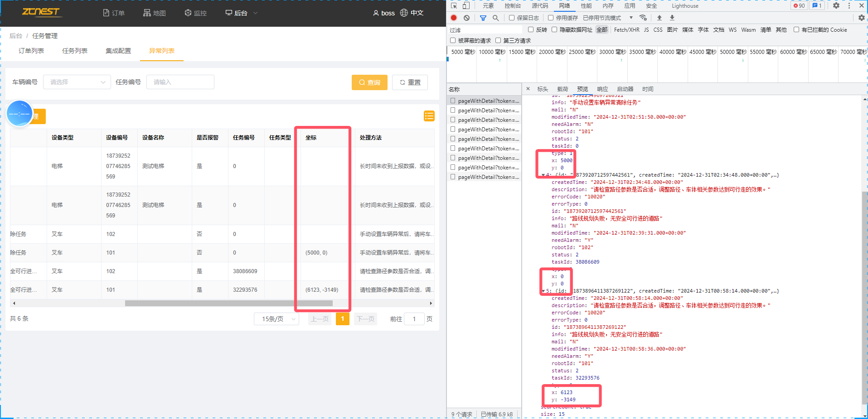Click the blue floating round widget
868x419 pixels.
pyautogui.click(x=19, y=114)
